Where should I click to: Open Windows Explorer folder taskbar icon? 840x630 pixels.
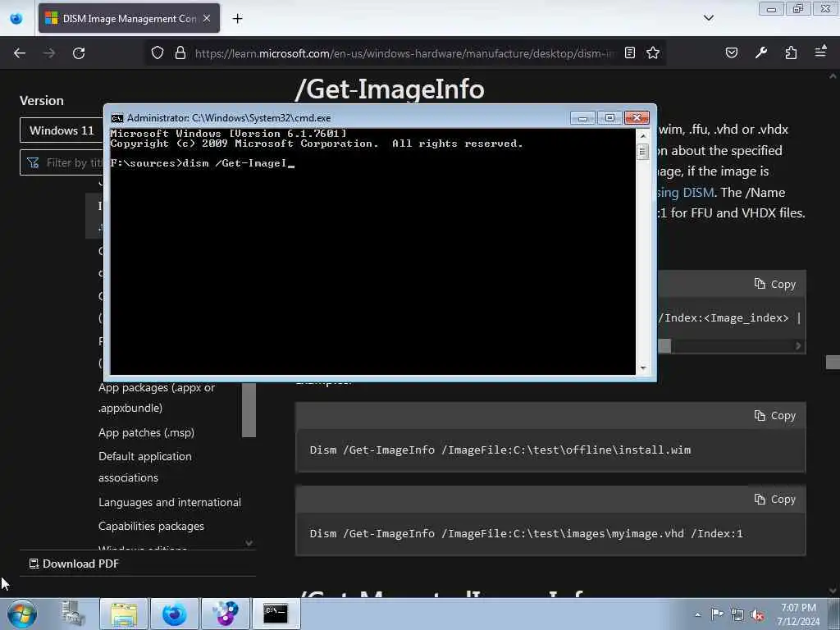tap(125, 614)
